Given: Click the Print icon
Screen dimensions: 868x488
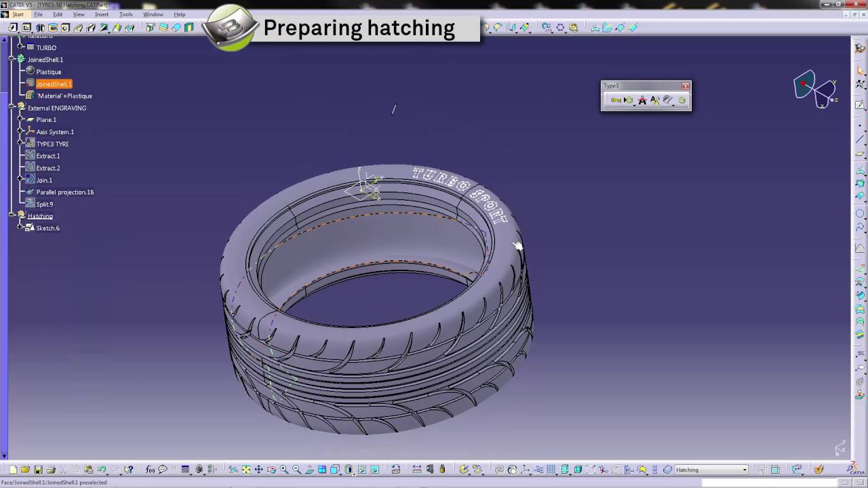Looking at the screenshot, I should tap(51, 469).
